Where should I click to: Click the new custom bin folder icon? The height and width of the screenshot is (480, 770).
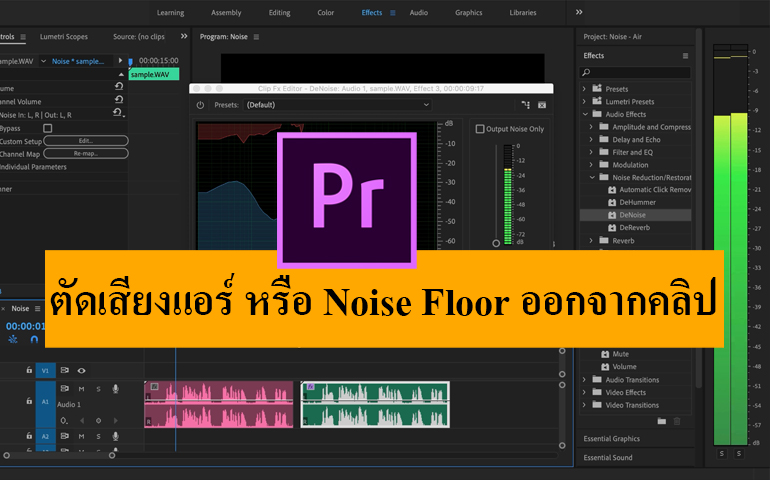pyautogui.click(x=661, y=421)
